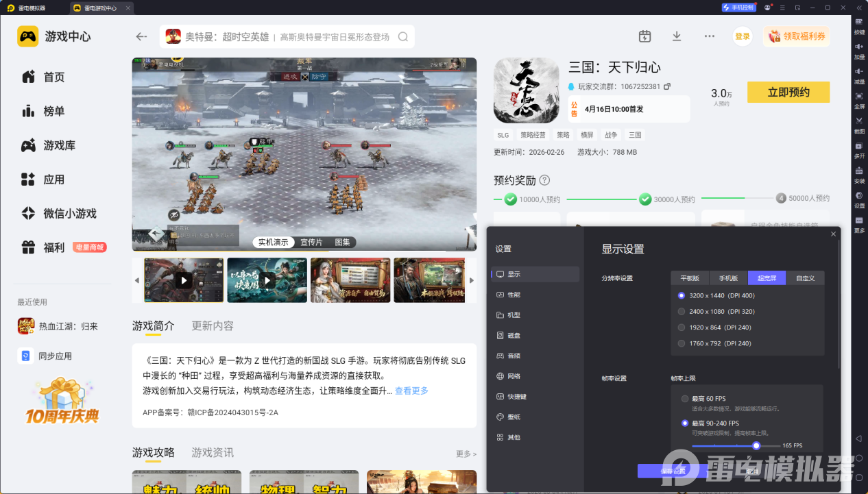The height and width of the screenshot is (494, 868).
Task: Click the Android recents square button
Action: point(858,478)
